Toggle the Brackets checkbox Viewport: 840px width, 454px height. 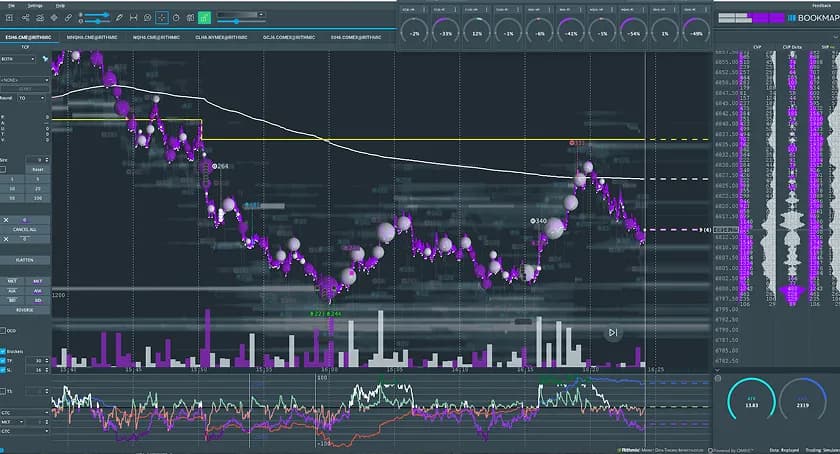point(3,352)
